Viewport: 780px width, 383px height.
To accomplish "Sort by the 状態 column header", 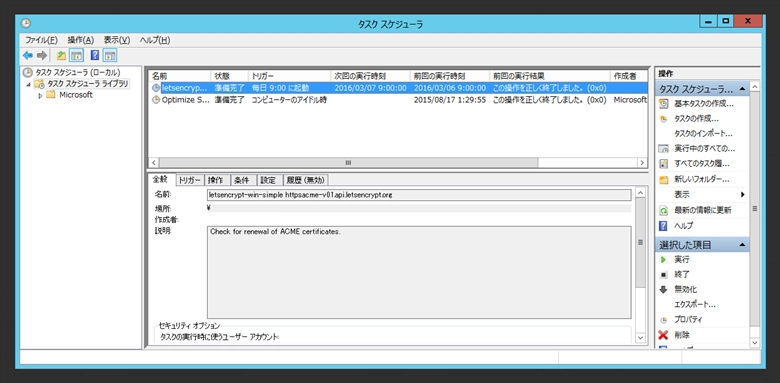I will click(x=229, y=76).
